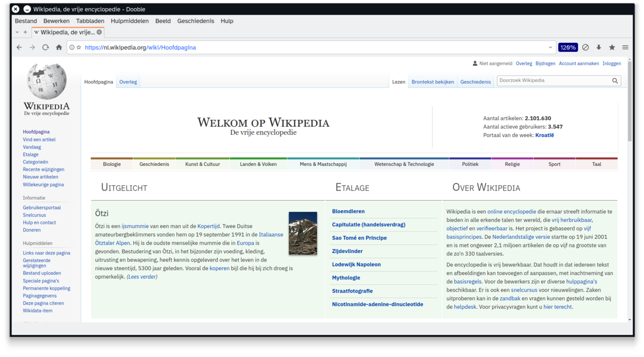Go back using the browser back arrow

(19, 47)
